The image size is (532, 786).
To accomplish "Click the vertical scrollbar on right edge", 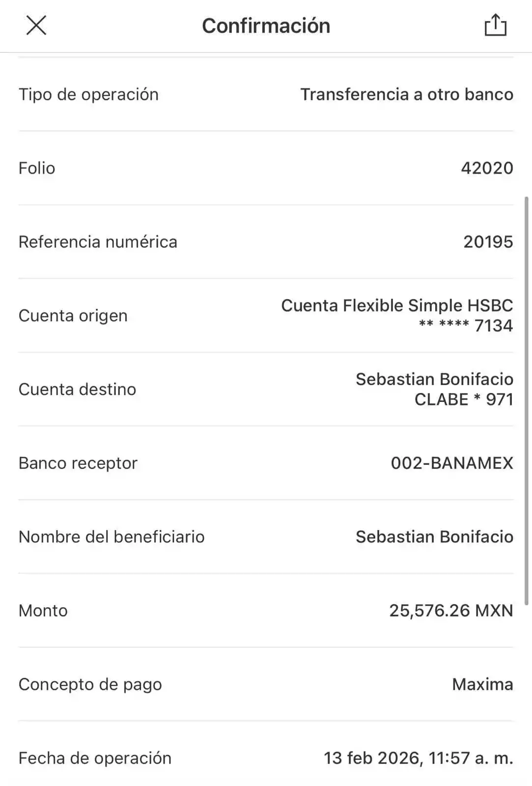I will 527,400.
